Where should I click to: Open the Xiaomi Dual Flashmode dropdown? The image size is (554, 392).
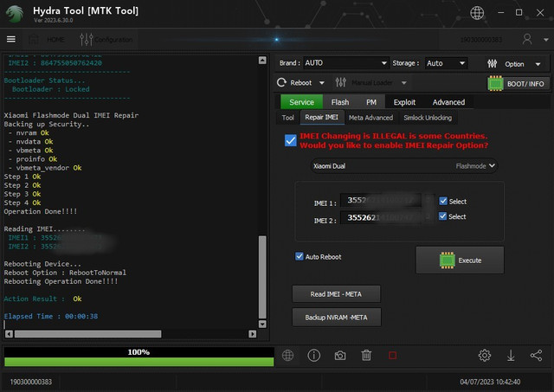pyautogui.click(x=404, y=166)
